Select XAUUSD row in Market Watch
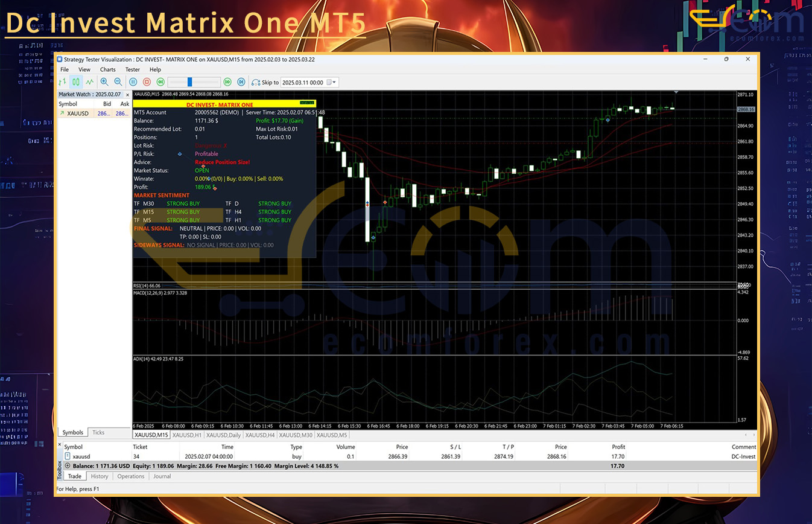Screen dimensions: 812x524 (94, 113)
